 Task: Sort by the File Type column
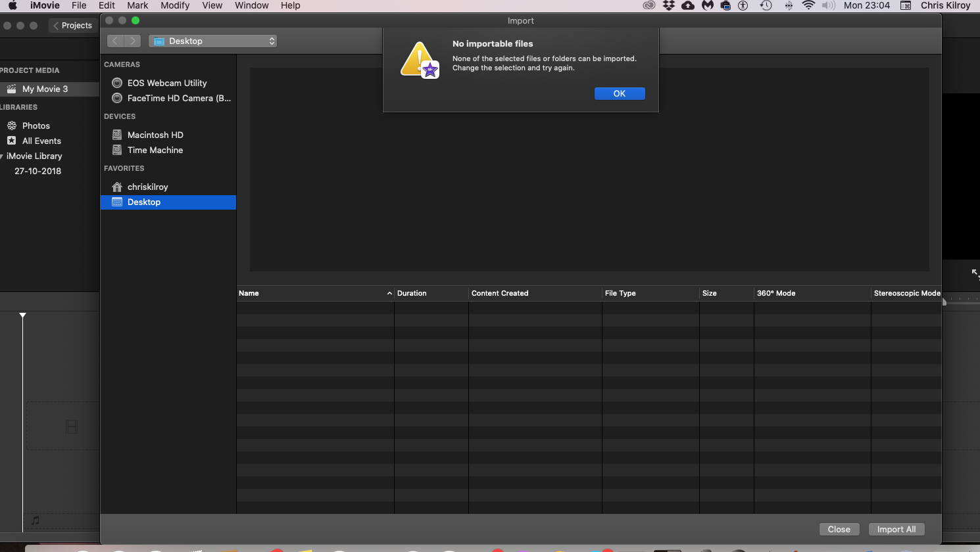(650, 293)
